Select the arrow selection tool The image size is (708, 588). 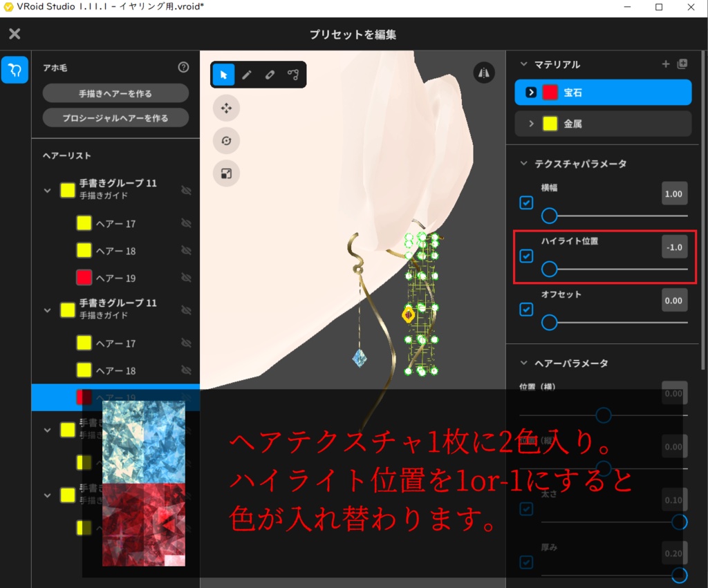[223, 74]
